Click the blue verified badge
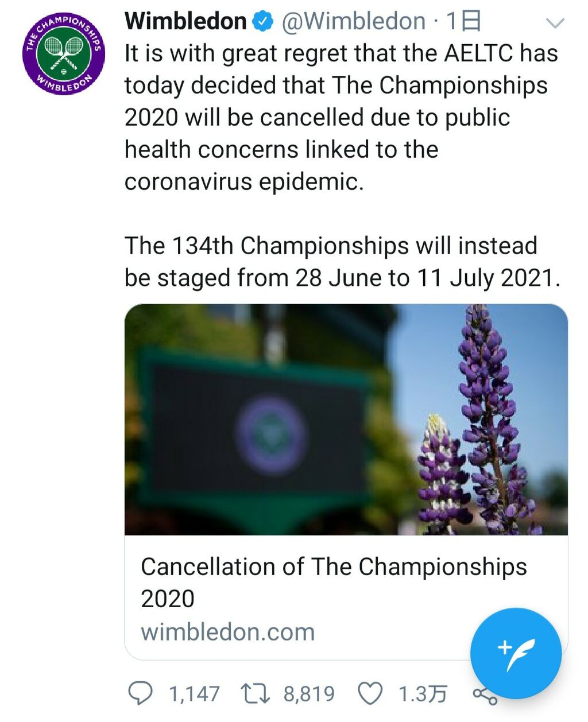Screen dimensions: 588x722 coord(263,22)
